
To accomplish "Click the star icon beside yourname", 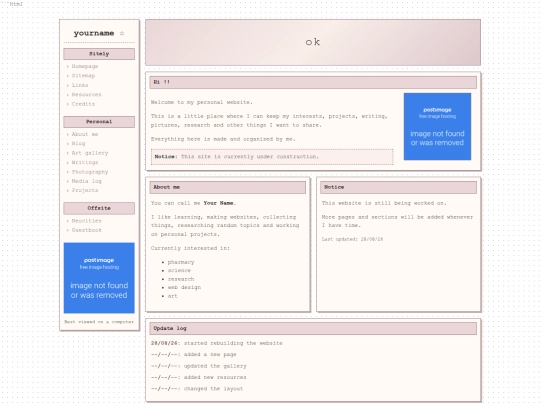I will [x=122, y=33].
